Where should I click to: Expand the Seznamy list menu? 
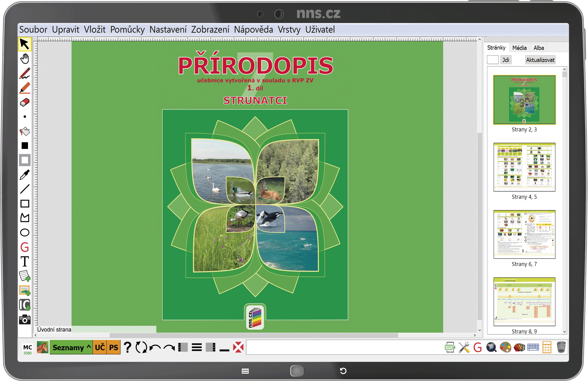coord(71,347)
